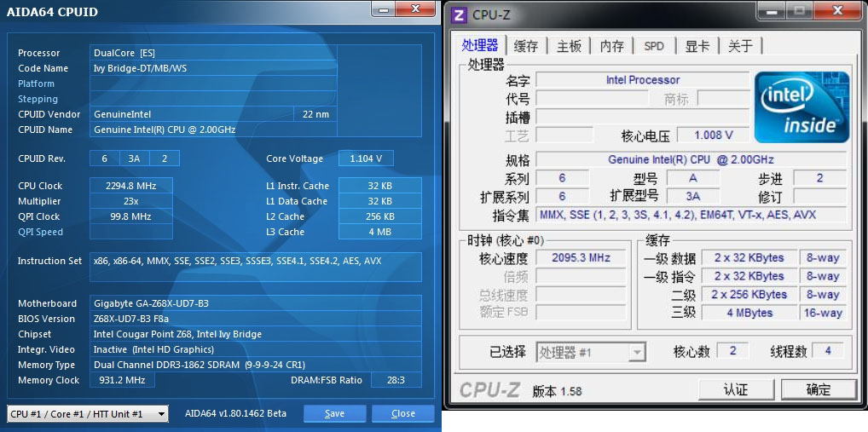This screenshot has height=432, width=868.
Task: Click the CPU-Z 三级 '16-way' associativity value
Action: (823, 313)
